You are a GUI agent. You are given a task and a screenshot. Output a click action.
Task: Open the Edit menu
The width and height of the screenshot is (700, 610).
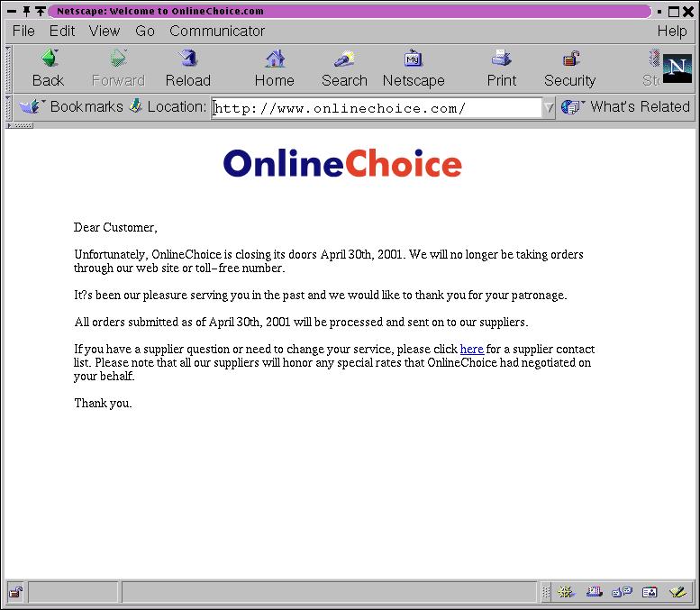pyautogui.click(x=62, y=31)
